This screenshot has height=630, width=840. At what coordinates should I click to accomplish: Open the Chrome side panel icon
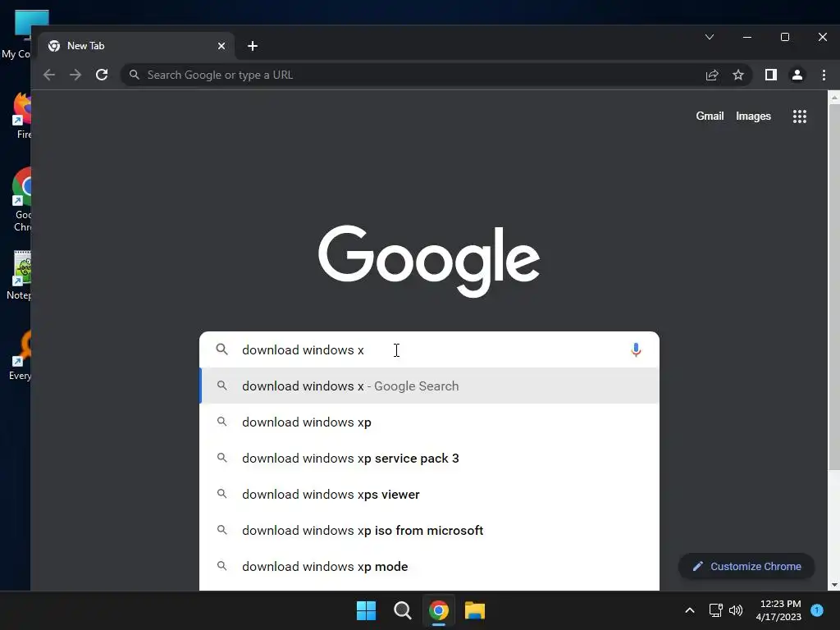pos(771,75)
